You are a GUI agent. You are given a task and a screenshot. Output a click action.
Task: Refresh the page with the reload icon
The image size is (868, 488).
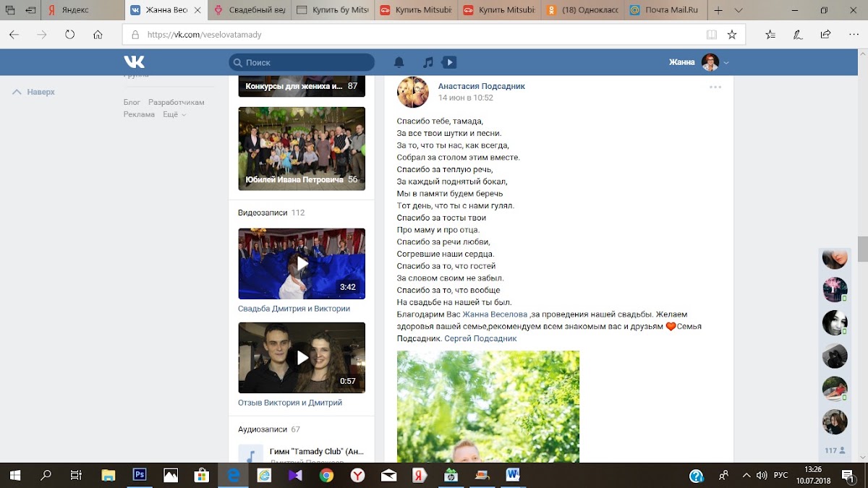(x=70, y=34)
